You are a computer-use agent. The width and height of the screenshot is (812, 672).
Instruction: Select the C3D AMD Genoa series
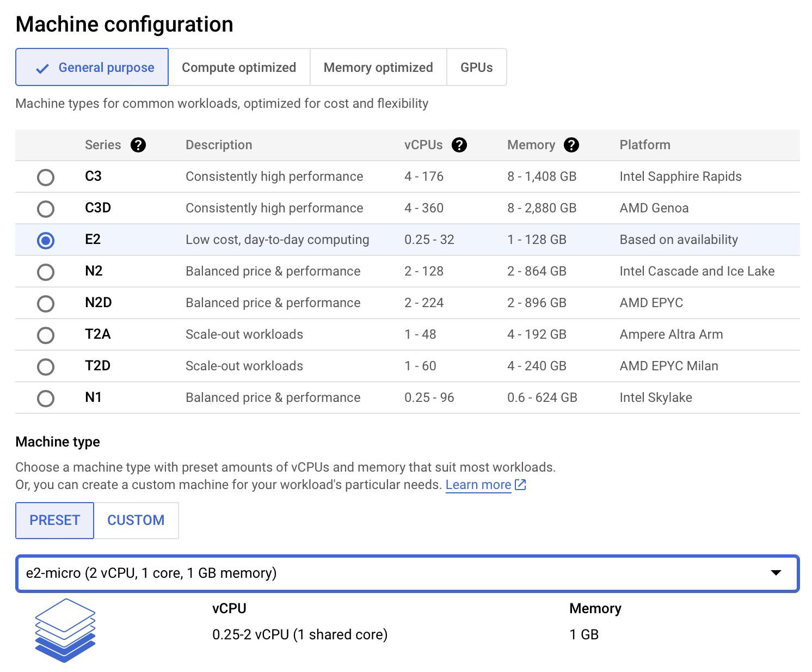point(46,208)
